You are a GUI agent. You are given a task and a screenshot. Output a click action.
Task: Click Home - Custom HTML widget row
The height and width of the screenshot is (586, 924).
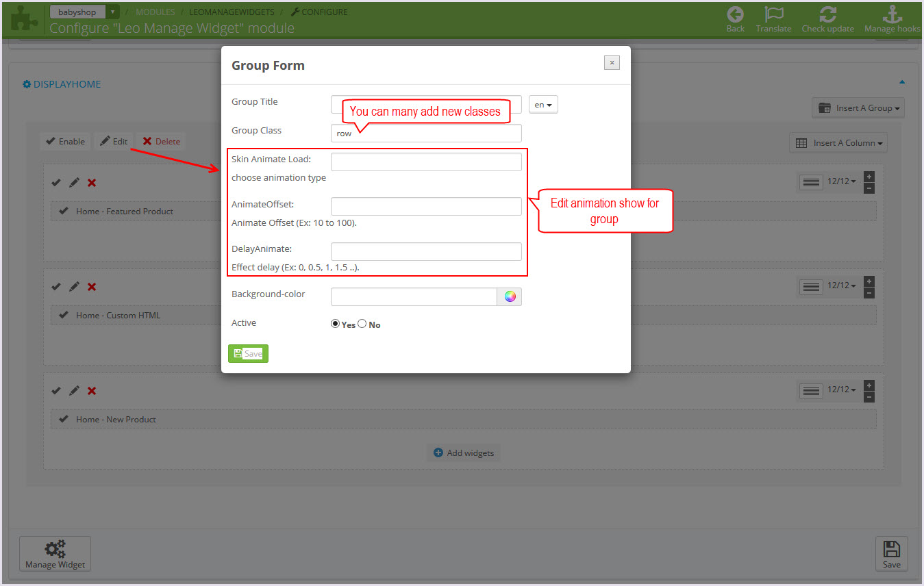click(463, 315)
